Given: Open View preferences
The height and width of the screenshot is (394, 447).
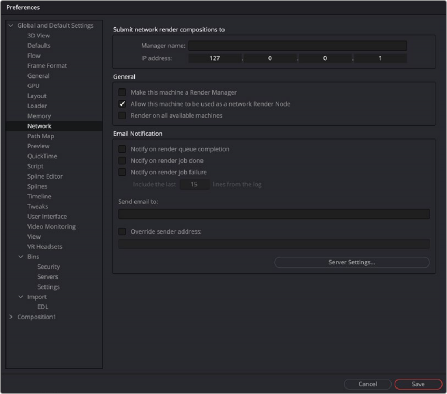Looking at the screenshot, I should (x=34, y=237).
